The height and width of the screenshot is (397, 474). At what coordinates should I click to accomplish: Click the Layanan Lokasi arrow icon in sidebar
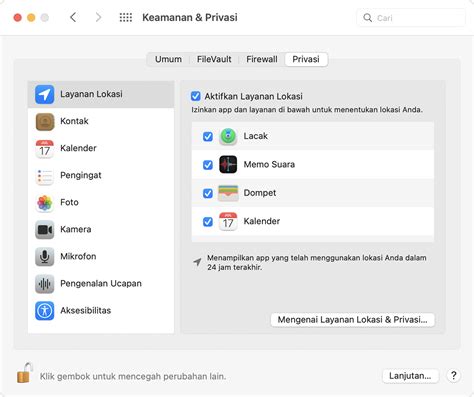pyautogui.click(x=45, y=94)
